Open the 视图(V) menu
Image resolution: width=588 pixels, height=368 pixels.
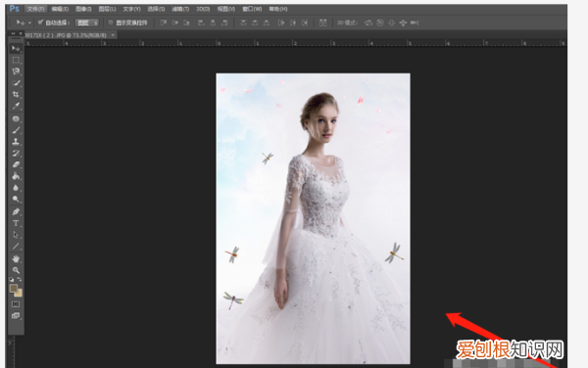pyautogui.click(x=226, y=9)
